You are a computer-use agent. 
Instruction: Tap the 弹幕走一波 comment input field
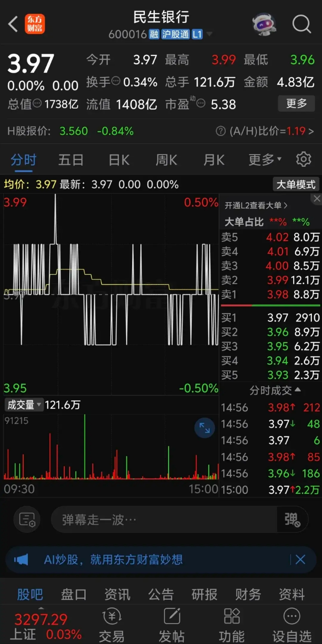tap(164, 520)
